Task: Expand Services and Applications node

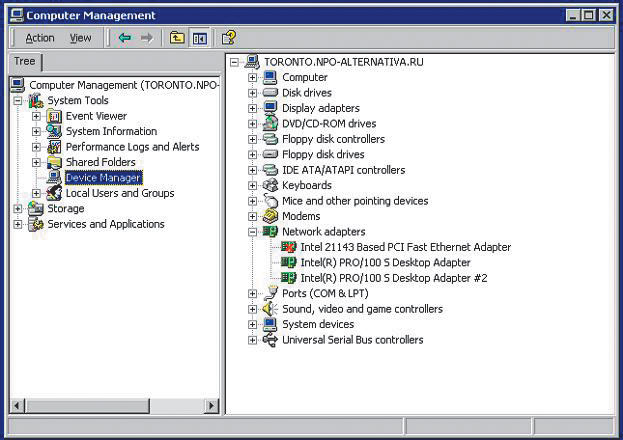Action: (19, 224)
